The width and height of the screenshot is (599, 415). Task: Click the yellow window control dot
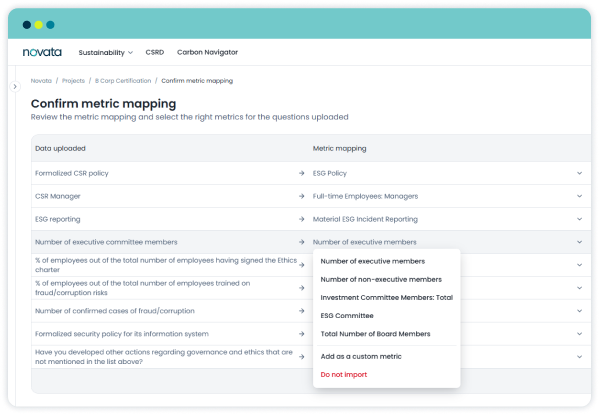pos(39,25)
